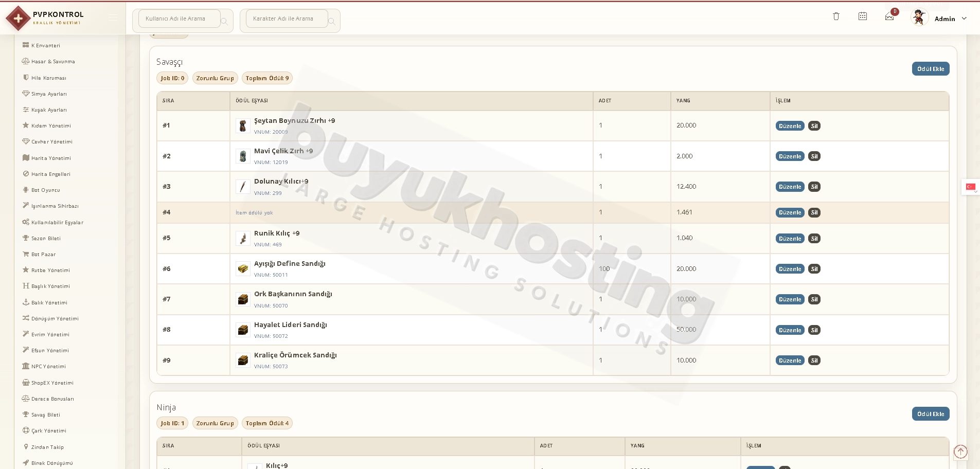Click the Işınlanma Sihirbazı wand icon
This screenshot has height=469, width=980.
26,206
